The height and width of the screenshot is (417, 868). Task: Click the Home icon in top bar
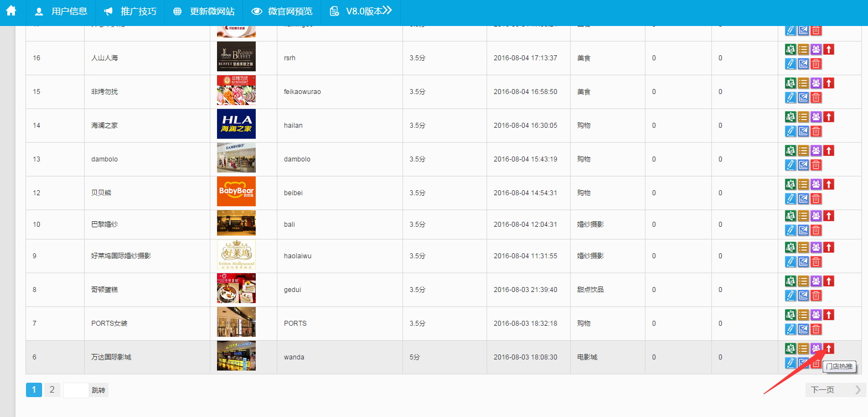pyautogui.click(x=11, y=11)
